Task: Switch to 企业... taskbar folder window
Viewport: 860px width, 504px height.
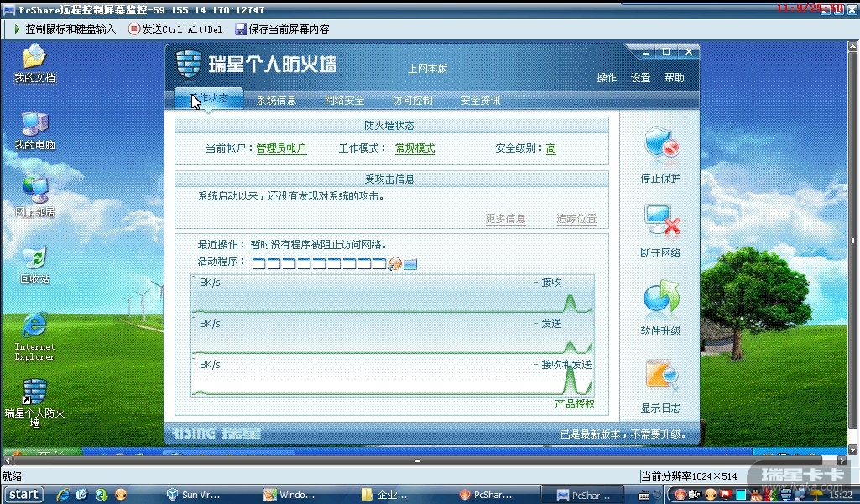Action: point(385,495)
